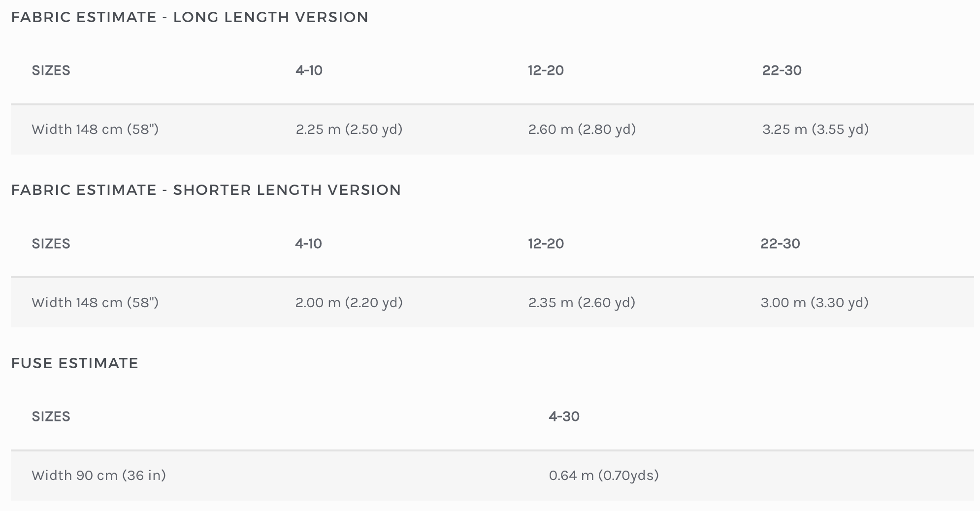
Task: Click the SIZES label in the fuse table
Action: [x=51, y=416]
